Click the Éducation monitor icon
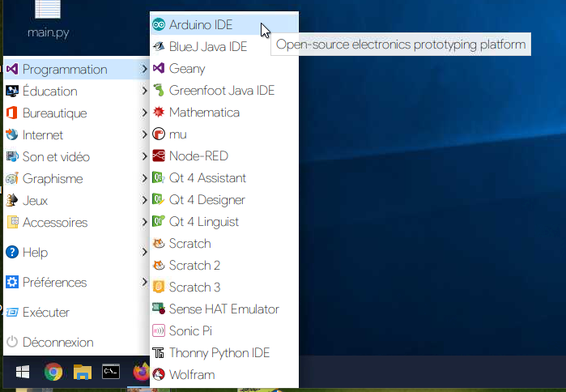Viewport: 566px width, 392px height. pos(12,91)
